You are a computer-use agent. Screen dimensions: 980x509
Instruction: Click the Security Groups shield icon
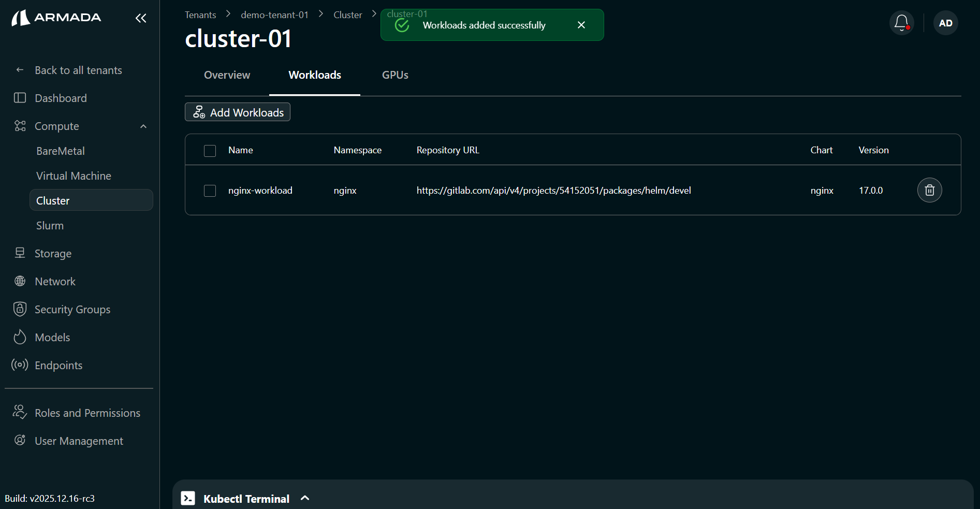pyautogui.click(x=20, y=309)
